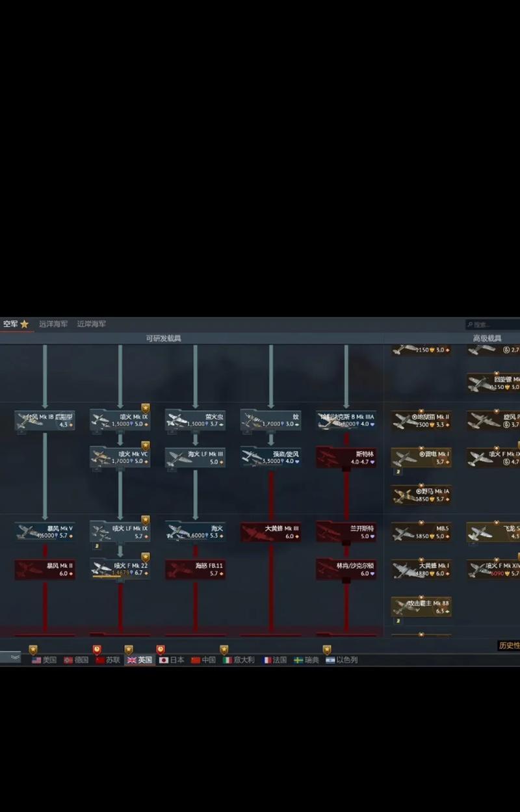
Task: Pick the premium MB.5 aircraft
Action: click(x=421, y=532)
